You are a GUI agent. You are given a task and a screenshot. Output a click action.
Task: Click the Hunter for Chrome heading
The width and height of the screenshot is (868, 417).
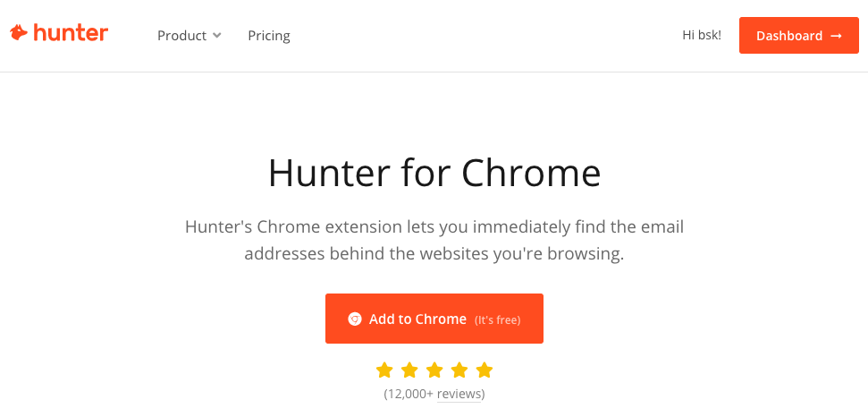[x=434, y=174]
